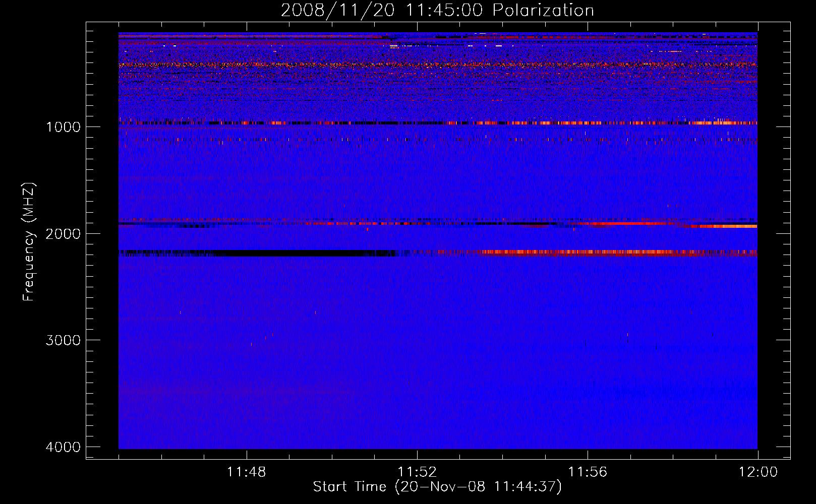Screen dimensions: 816x504
Task: Click the thick black band near 2200 MHz
Action: (x=257, y=253)
